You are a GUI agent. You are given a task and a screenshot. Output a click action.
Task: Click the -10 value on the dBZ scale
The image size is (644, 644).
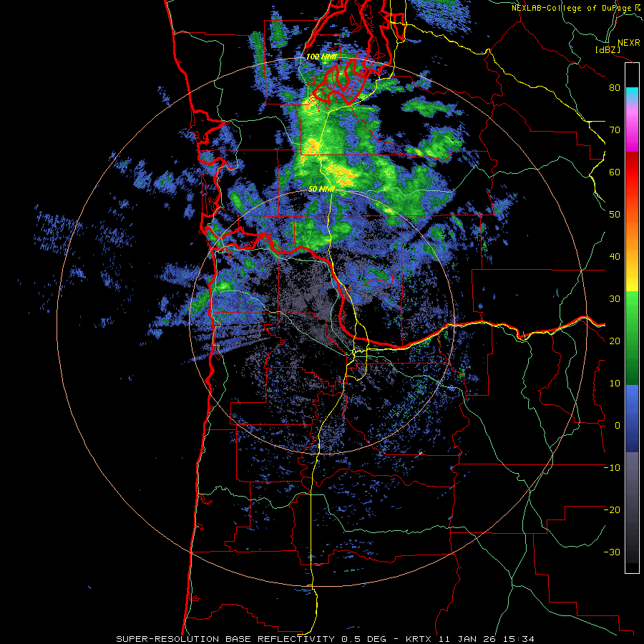(612, 468)
